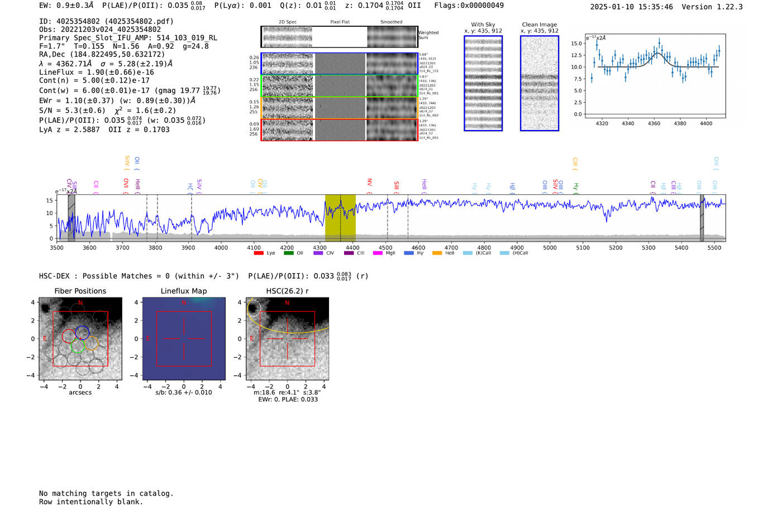
Task: Click the Gaussian line fit plot
Action: [x=655, y=76]
